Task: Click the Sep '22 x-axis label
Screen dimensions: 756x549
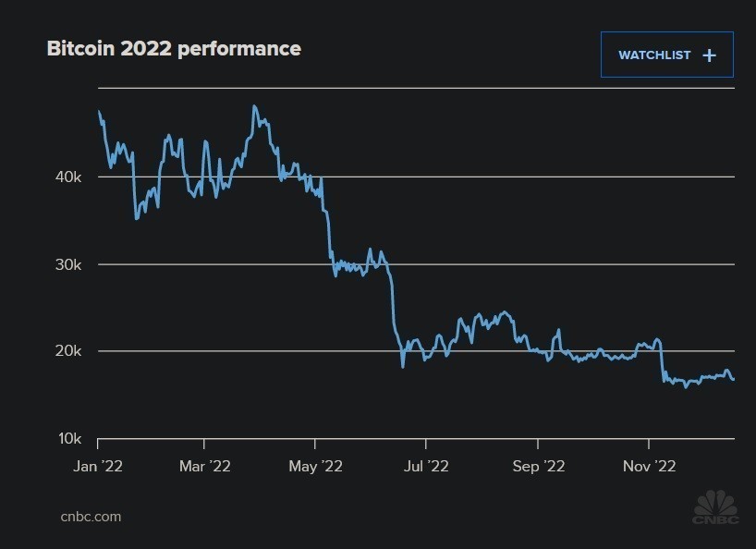Action: (x=538, y=467)
